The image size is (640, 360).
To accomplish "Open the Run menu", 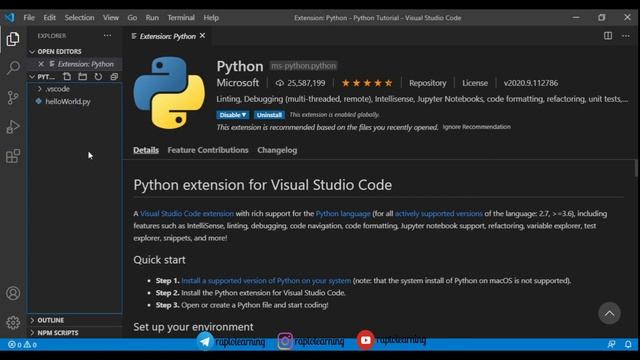I will 152,18.
